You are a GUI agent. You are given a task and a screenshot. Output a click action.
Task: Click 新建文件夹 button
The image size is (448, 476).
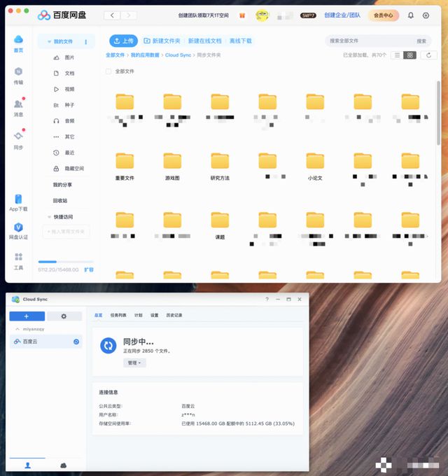tap(162, 41)
